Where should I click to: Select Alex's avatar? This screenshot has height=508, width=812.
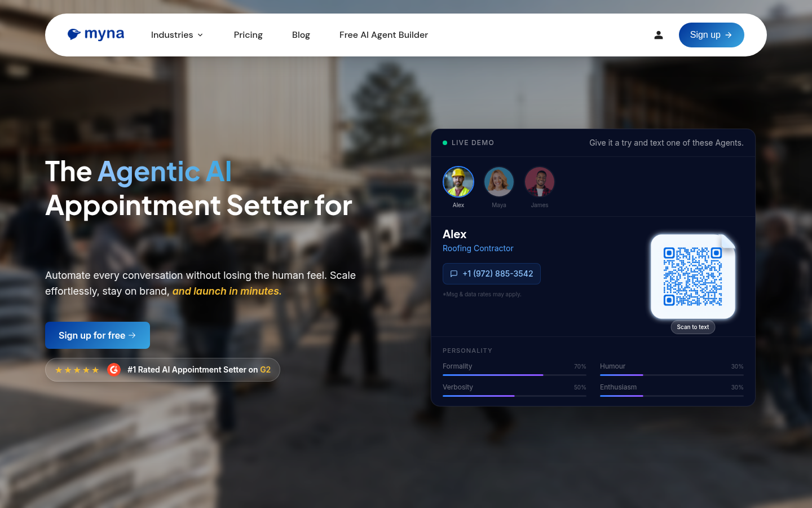tap(458, 182)
